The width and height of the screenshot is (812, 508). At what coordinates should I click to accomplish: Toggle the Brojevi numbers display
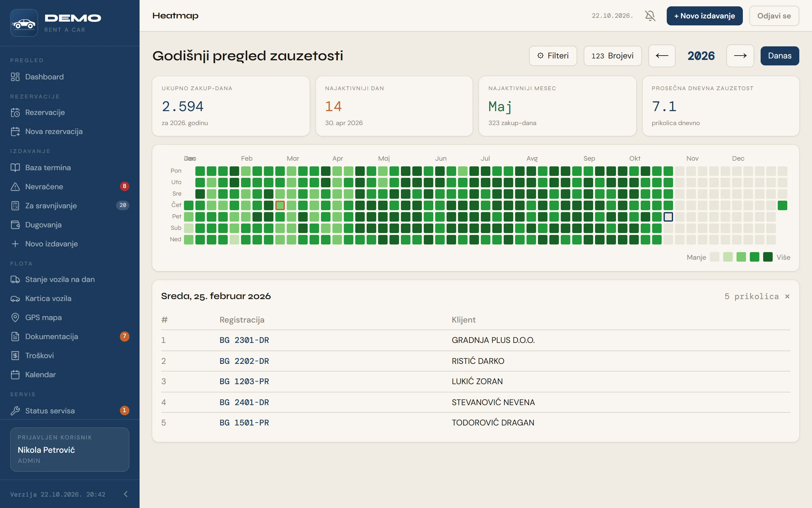(612, 56)
